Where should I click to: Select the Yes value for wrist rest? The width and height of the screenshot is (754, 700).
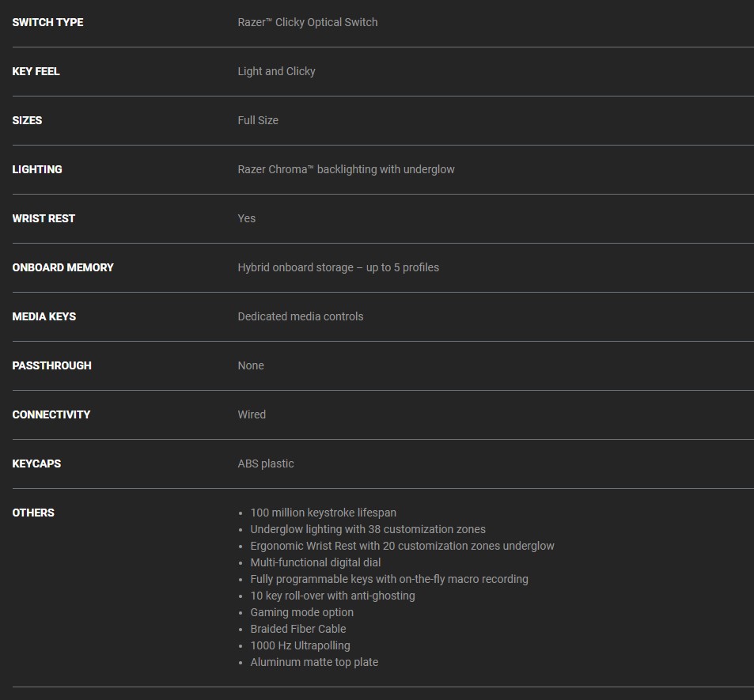click(x=247, y=218)
